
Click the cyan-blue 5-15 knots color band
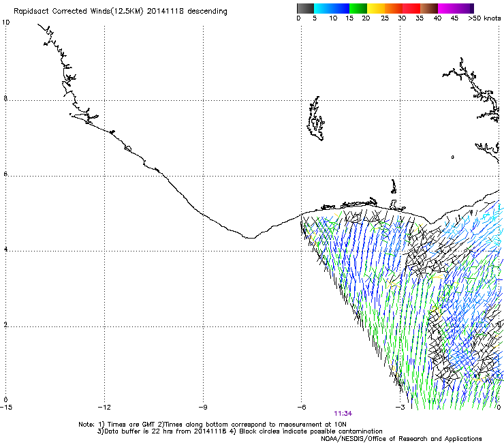332,8
